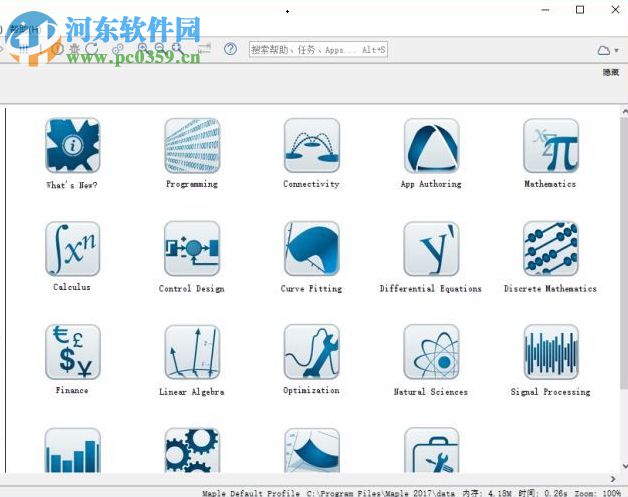
Task: Open the Programming binary code icon
Action: 192,146
